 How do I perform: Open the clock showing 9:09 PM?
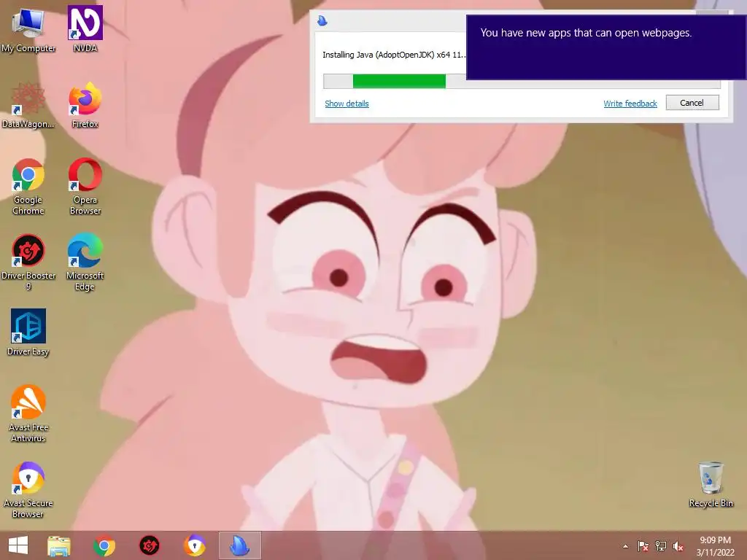[715, 546]
